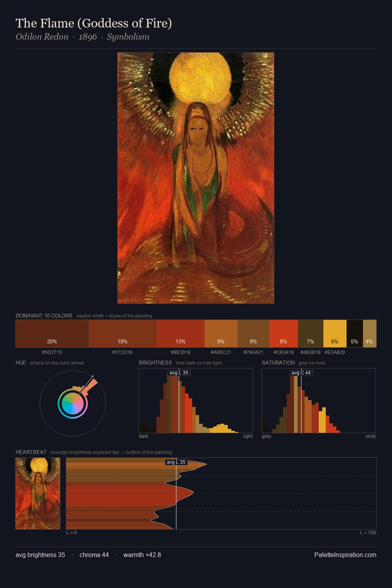Image resolution: width=392 pixels, height=588 pixels.
Task: Click 'avg brightness 35' in footer
Action: (40, 555)
